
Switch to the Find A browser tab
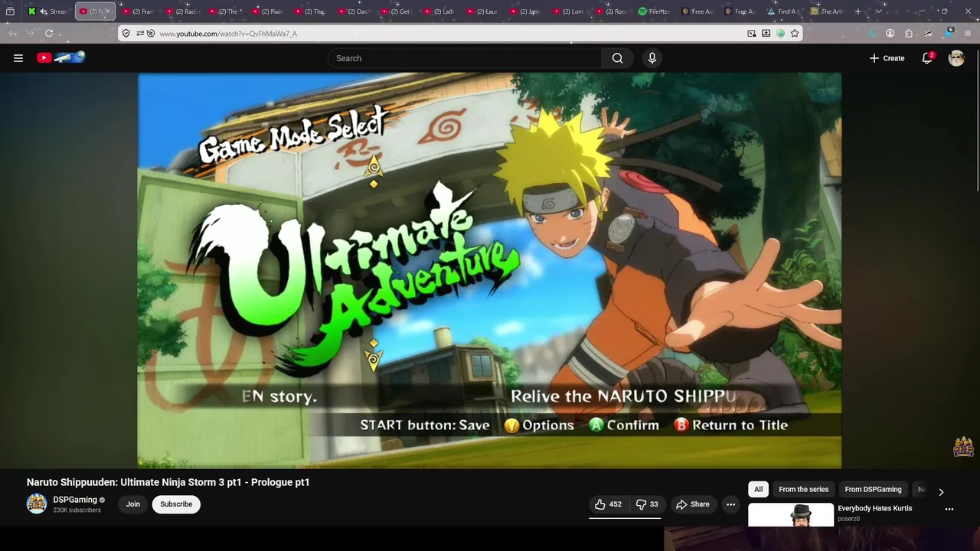click(782, 11)
